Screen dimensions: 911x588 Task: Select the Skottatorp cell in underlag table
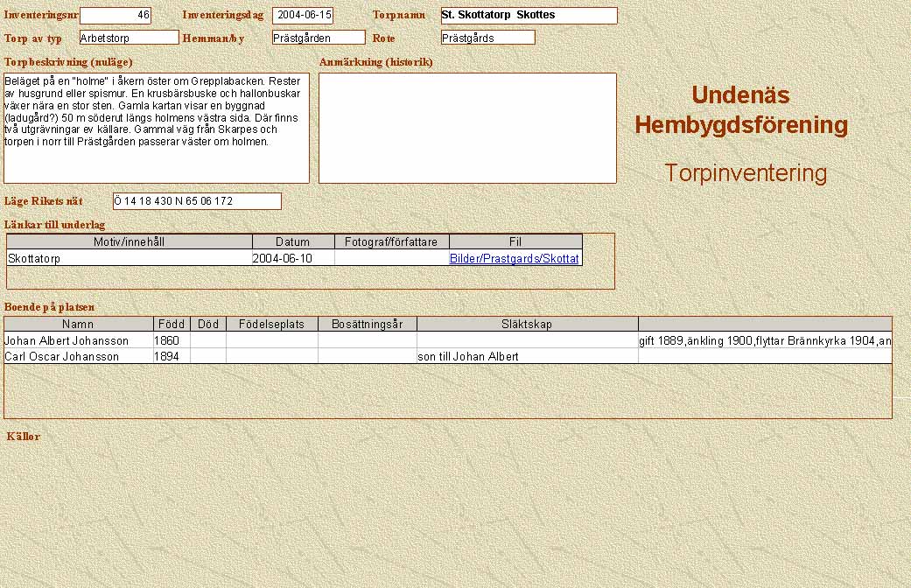tap(130, 259)
